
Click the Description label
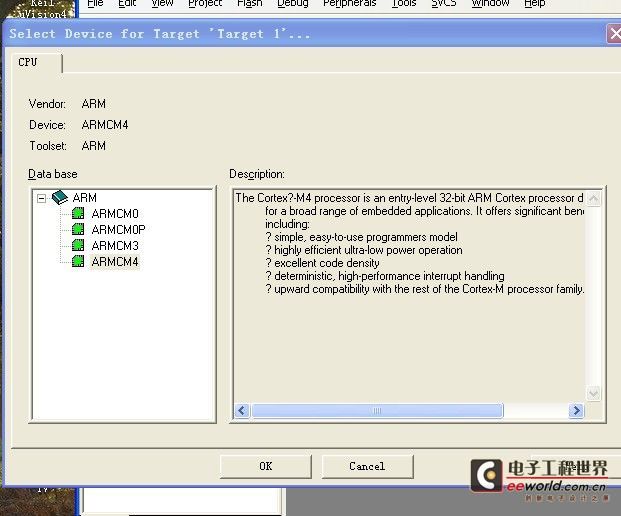coord(257,174)
